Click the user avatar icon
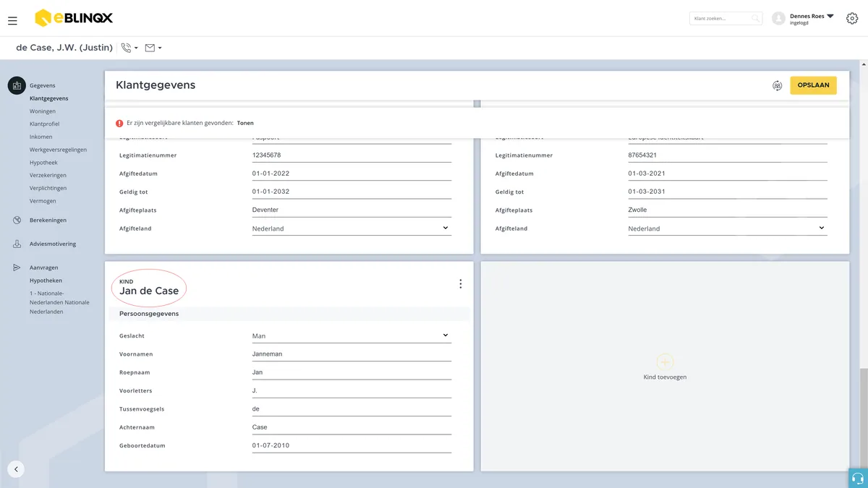868x488 pixels. click(778, 19)
